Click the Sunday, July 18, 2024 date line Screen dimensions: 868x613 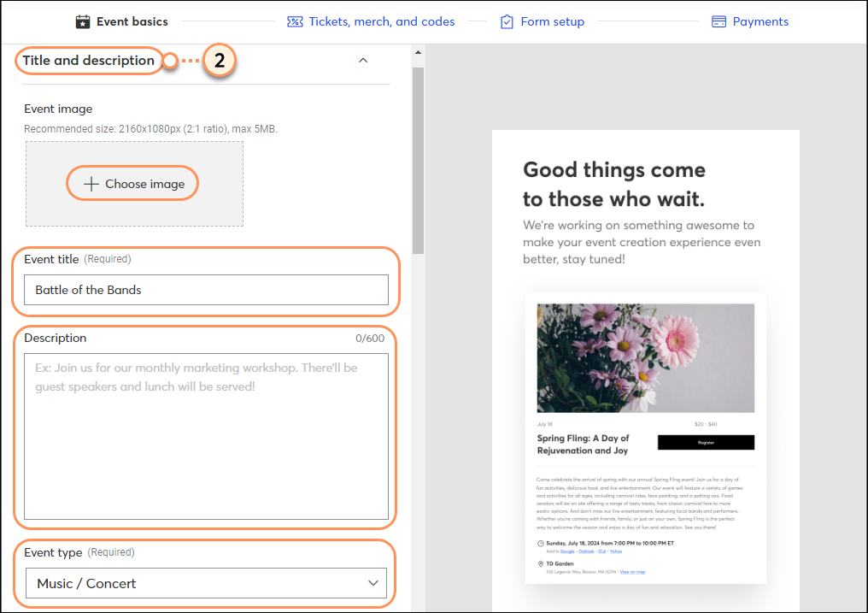(610, 543)
